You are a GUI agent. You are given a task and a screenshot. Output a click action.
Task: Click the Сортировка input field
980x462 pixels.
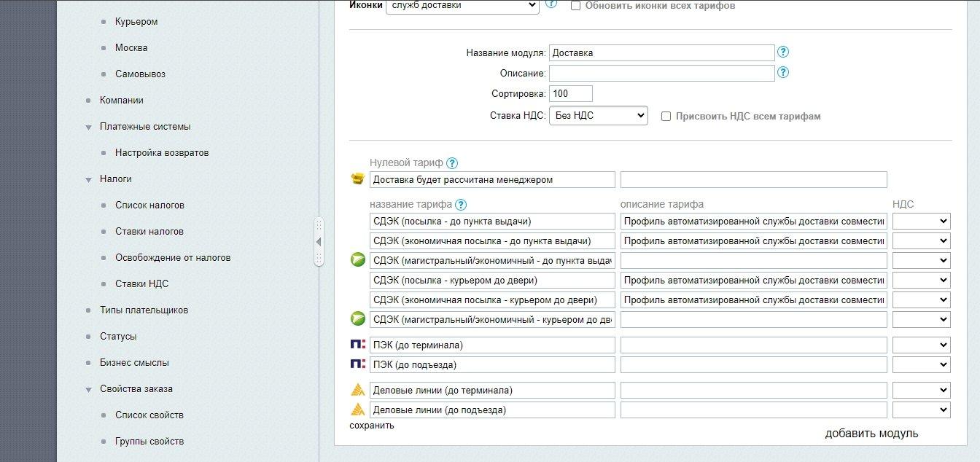[x=570, y=94]
